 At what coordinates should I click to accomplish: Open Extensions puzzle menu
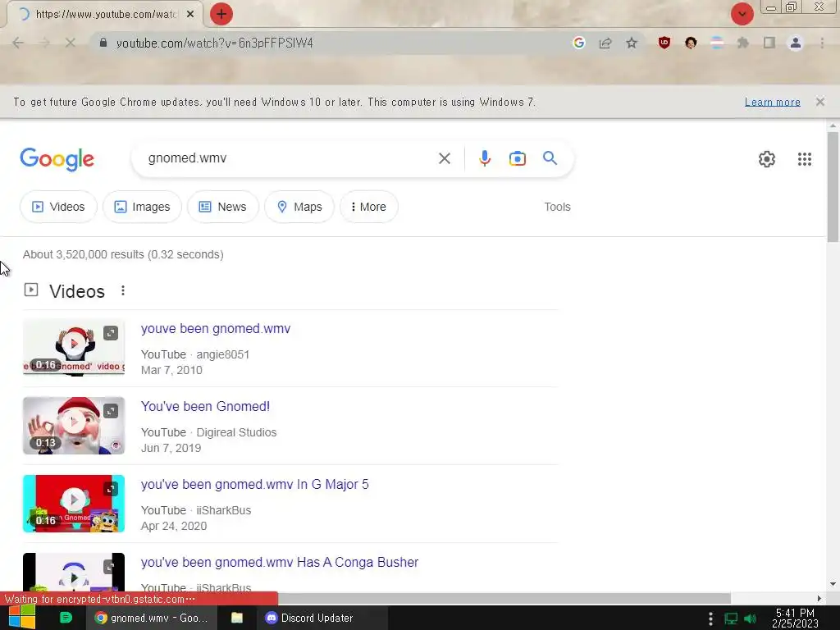click(743, 43)
